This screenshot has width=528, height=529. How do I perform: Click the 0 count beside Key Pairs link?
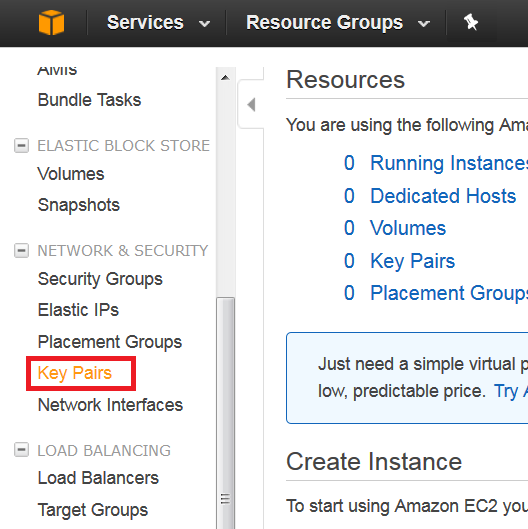point(349,261)
